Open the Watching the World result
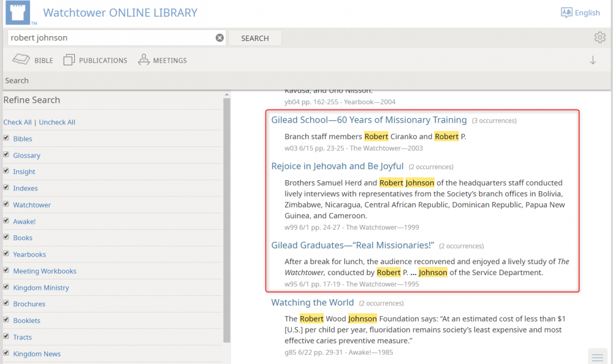 click(313, 303)
